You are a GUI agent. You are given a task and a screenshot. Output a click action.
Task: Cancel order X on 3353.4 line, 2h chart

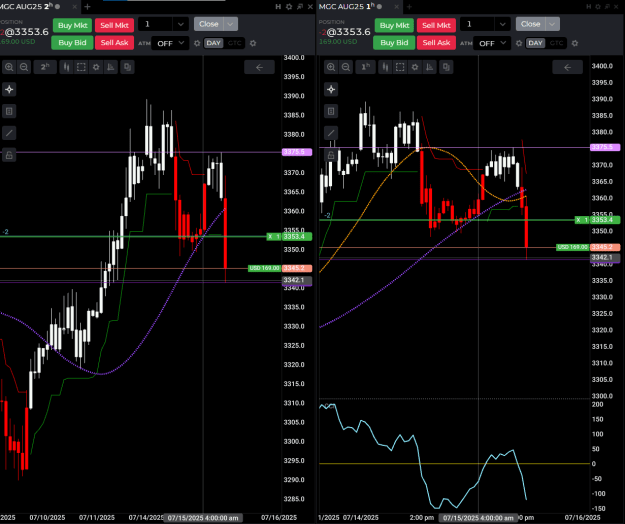270,237
